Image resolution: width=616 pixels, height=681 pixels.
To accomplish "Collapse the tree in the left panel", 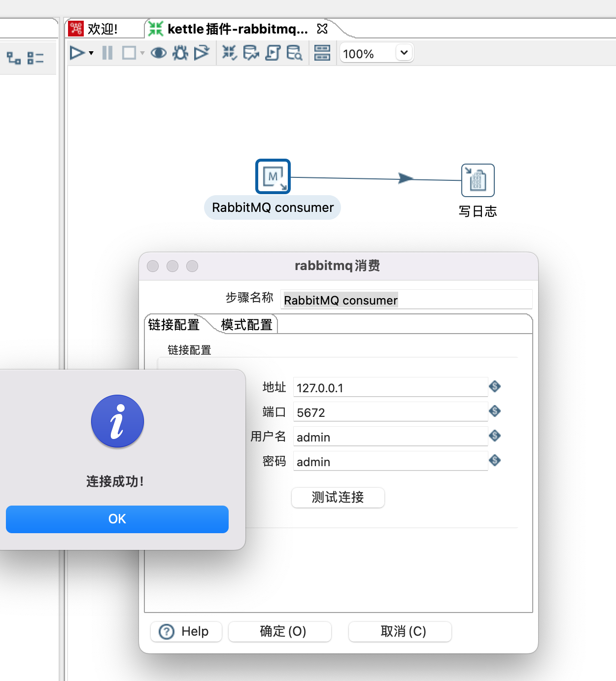I will pyautogui.click(x=35, y=58).
